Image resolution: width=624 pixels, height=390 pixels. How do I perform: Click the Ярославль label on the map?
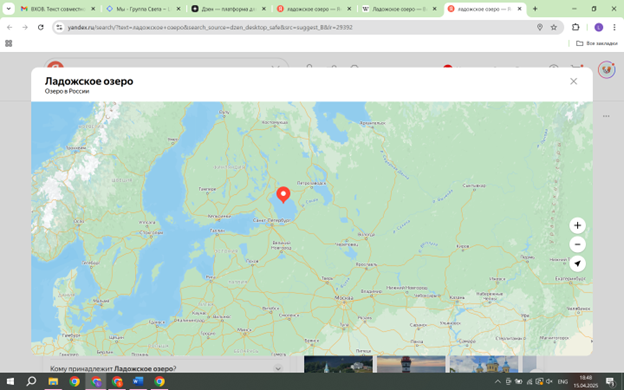tap(367, 264)
